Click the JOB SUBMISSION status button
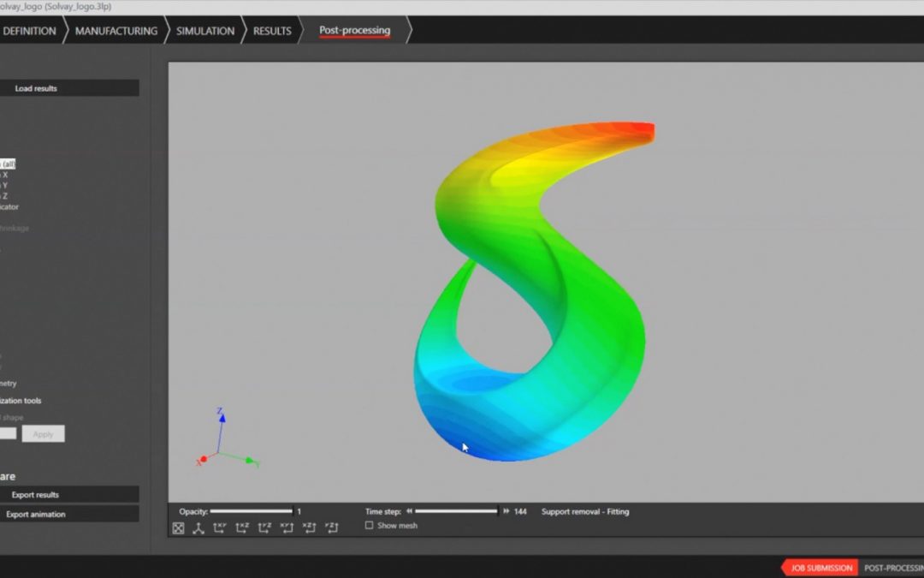The height and width of the screenshot is (578, 924). (x=820, y=568)
